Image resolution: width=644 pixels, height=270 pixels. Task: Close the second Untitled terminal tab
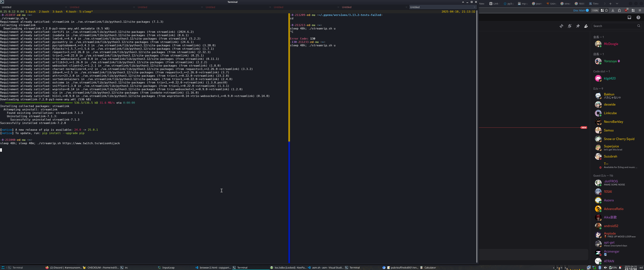[134, 7]
